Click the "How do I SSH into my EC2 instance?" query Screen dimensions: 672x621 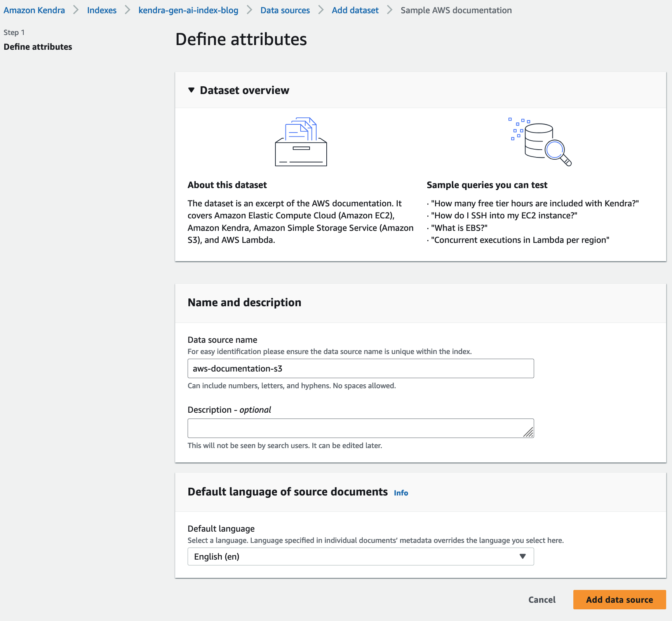504,216
